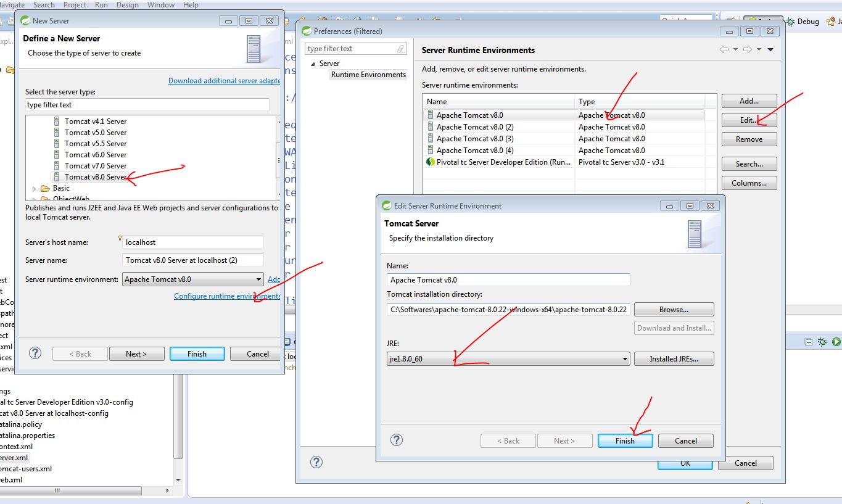This screenshot has width=842, height=504.
Task: Click Next in New Server dialog
Action: tap(136, 354)
